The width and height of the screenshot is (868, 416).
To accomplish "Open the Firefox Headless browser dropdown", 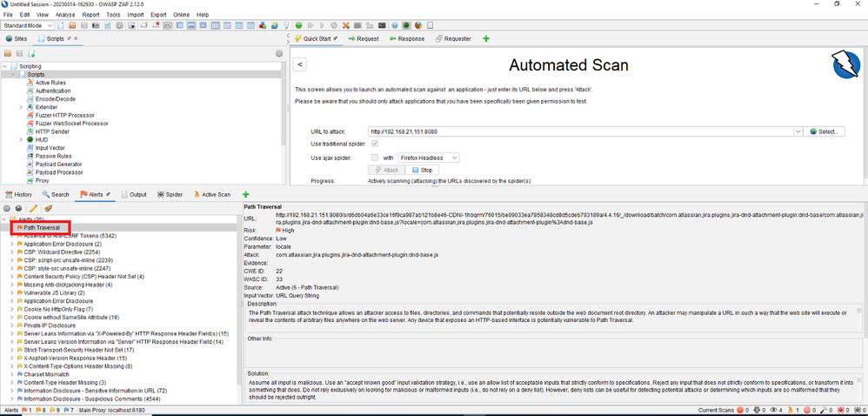I will (429, 158).
